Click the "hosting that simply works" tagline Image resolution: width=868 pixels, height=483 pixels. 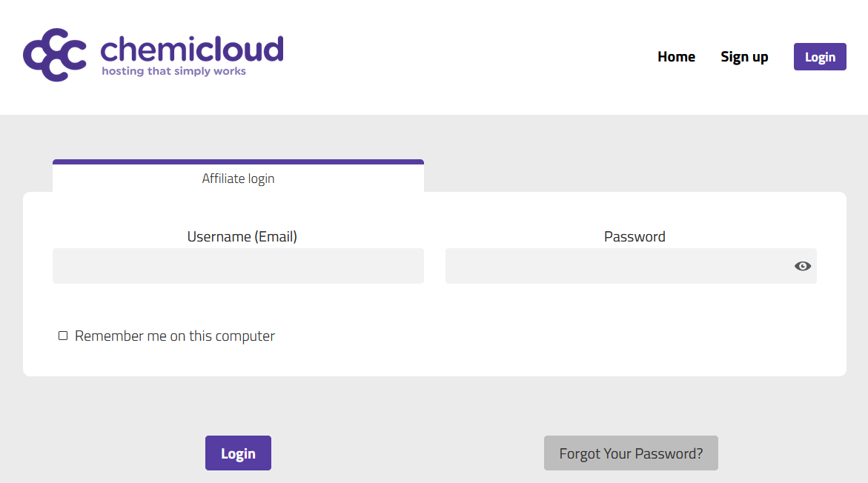coord(173,72)
